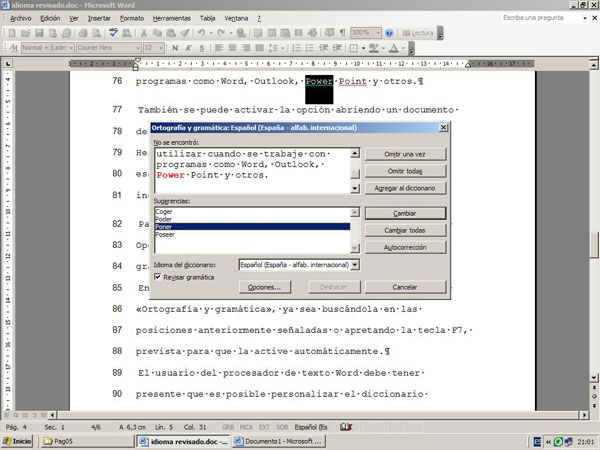Click the Columns toolbar icon
The width and height of the screenshot is (600, 450).
pos(298,33)
